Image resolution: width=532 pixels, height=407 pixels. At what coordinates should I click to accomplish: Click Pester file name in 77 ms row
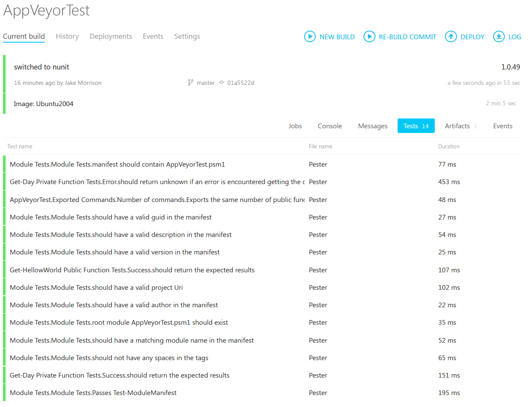(x=318, y=164)
